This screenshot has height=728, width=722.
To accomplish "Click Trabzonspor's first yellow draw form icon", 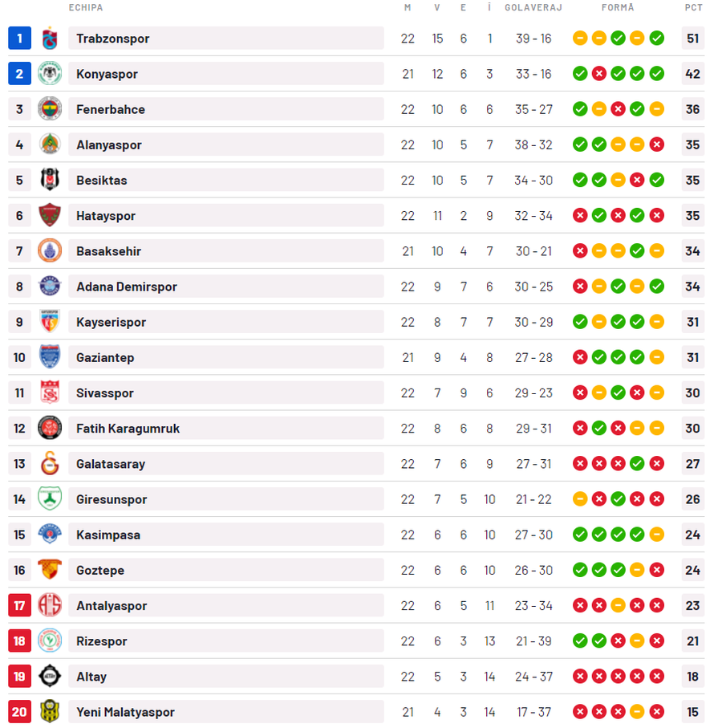I will pos(580,38).
